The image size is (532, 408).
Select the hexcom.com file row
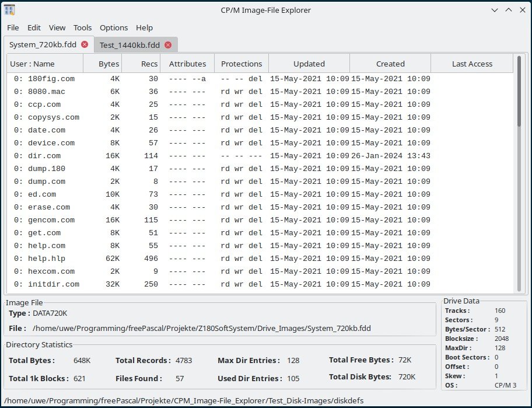pyautogui.click(x=260, y=271)
